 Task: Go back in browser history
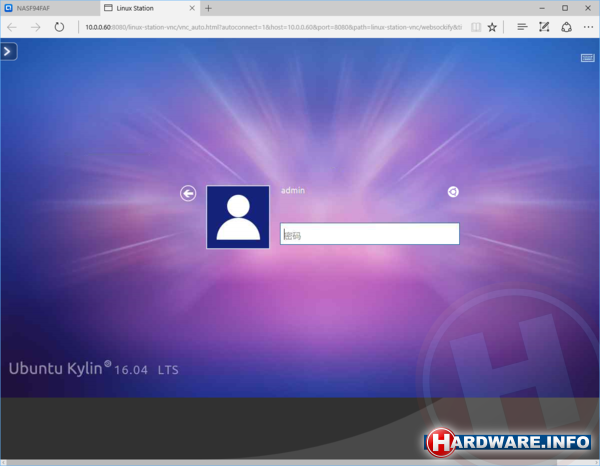12,27
